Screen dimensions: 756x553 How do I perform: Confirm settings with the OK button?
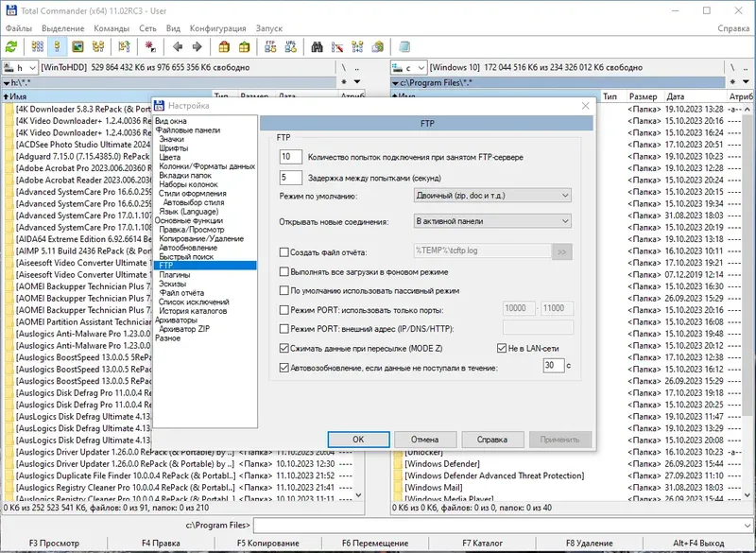(358, 440)
